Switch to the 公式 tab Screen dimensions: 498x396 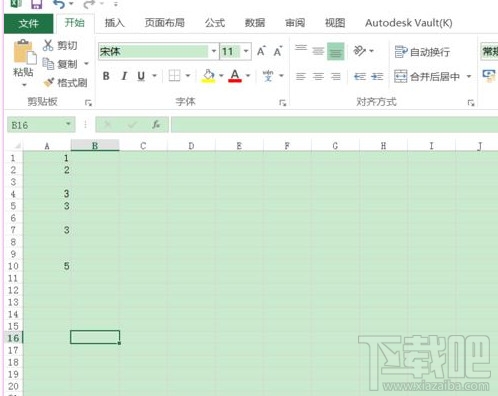tap(215, 23)
